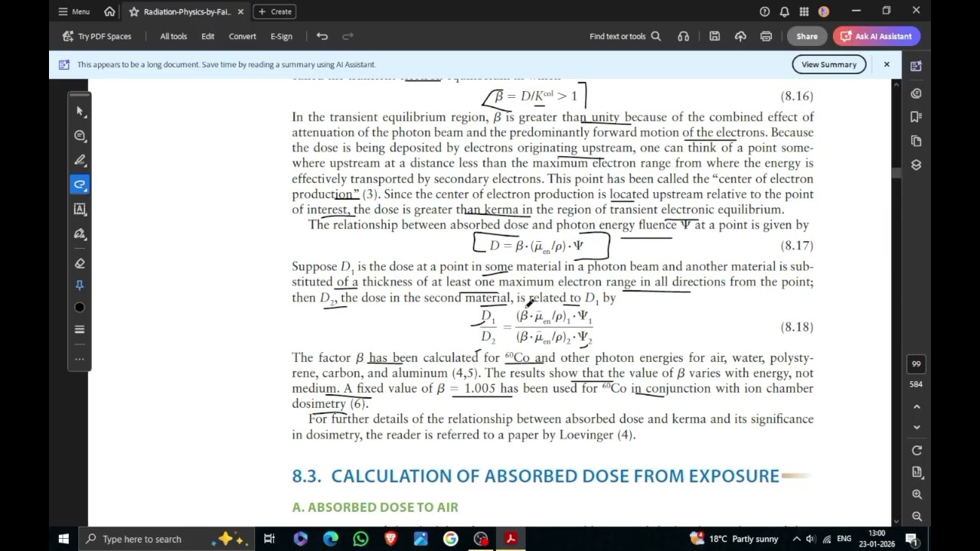Redo the last action

click(x=348, y=36)
